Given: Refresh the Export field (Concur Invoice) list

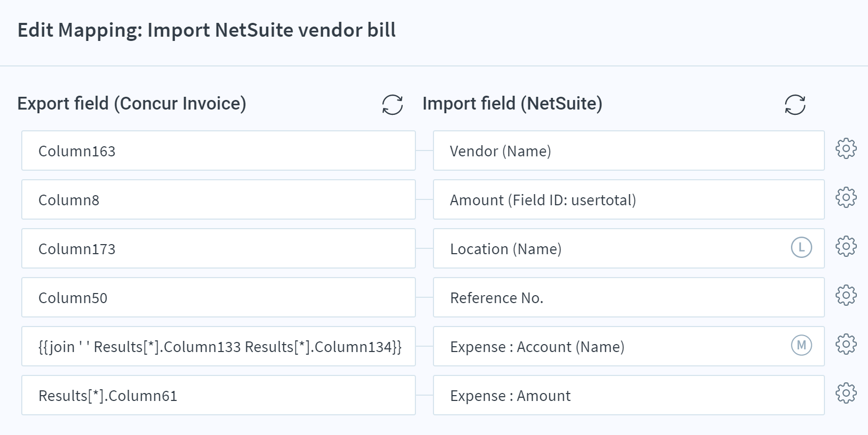Looking at the screenshot, I should 393,105.
